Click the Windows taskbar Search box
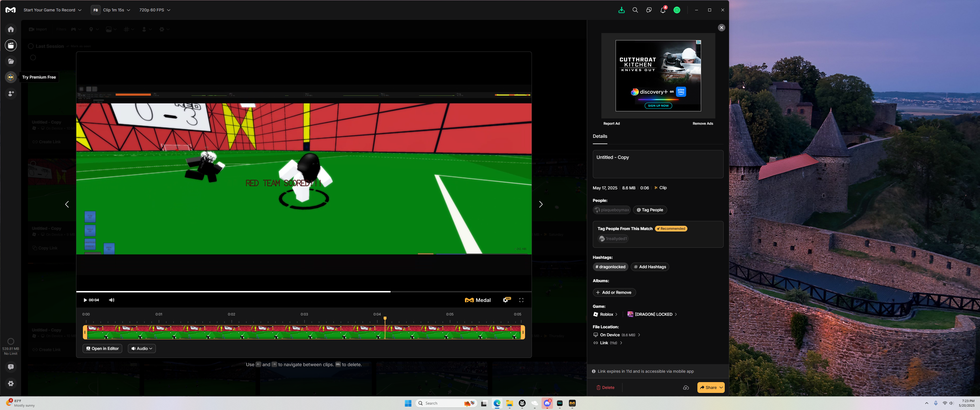This screenshot has width=980, height=410. [x=446, y=403]
